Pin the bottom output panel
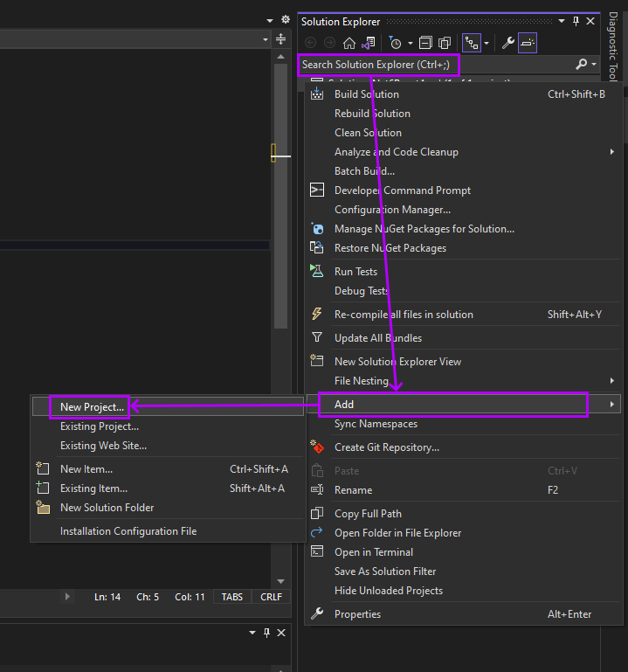The height and width of the screenshot is (672, 628). [267, 633]
